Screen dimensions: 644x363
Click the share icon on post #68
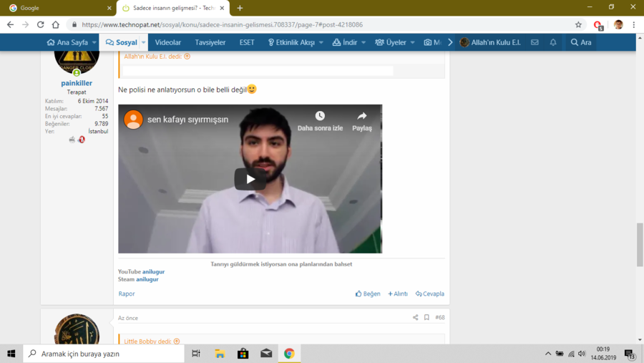(415, 317)
